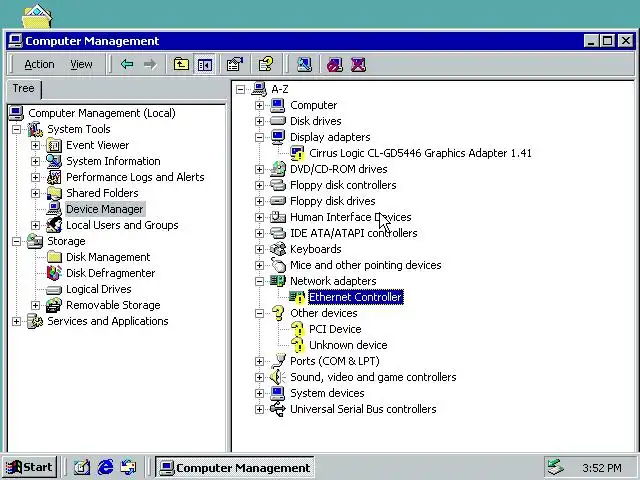640x480 pixels.
Task: Click Show Desktop quick launch icon
Action: pyautogui.click(x=82, y=467)
